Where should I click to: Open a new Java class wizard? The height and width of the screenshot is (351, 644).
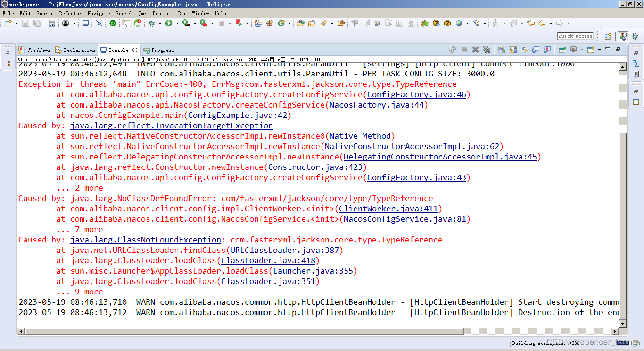point(281,23)
